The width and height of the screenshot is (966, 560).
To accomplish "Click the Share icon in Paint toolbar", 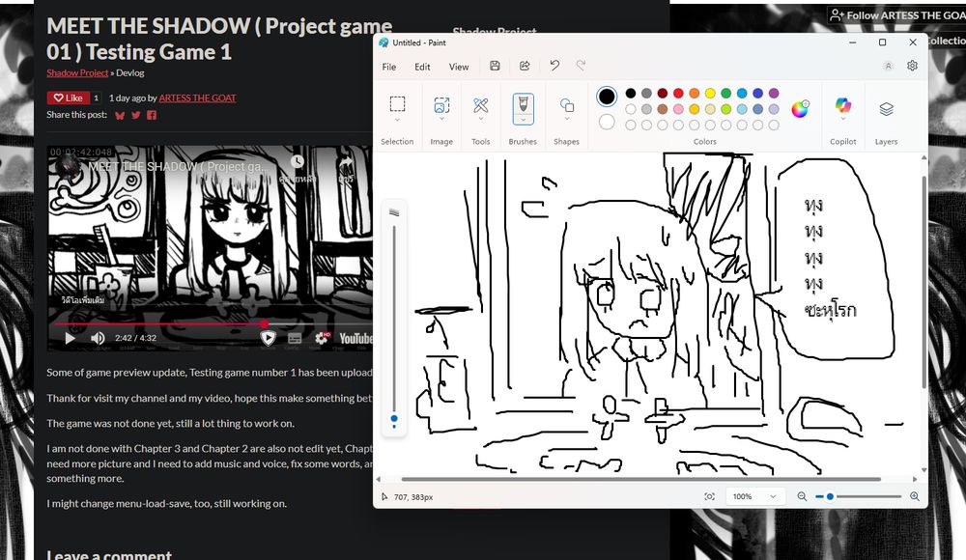I will coord(525,66).
